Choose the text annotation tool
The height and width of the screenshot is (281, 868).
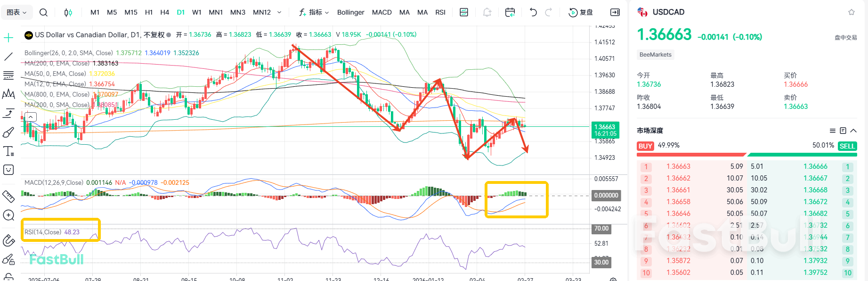pyautogui.click(x=8, y=151)
